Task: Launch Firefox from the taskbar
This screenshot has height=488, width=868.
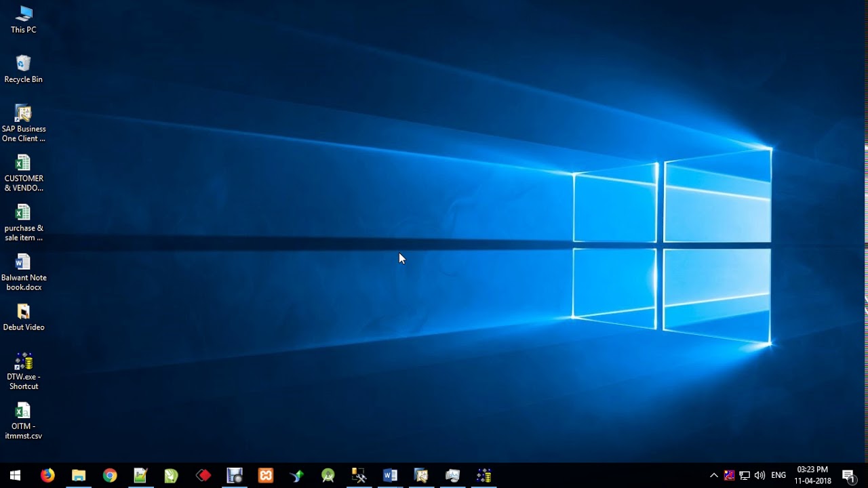Action: pyautogui.click(x=47, y=475)
